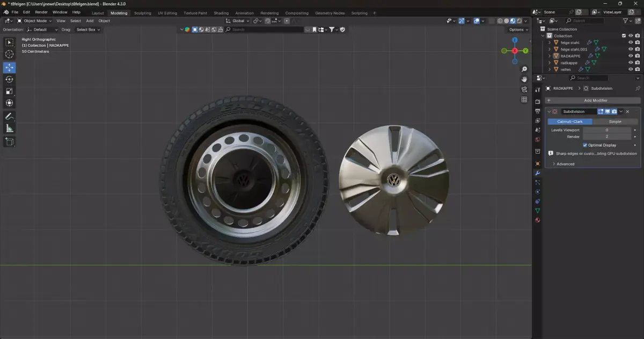
Task: Open the Global transform orientation dropdown
Action: pos(237,21)
